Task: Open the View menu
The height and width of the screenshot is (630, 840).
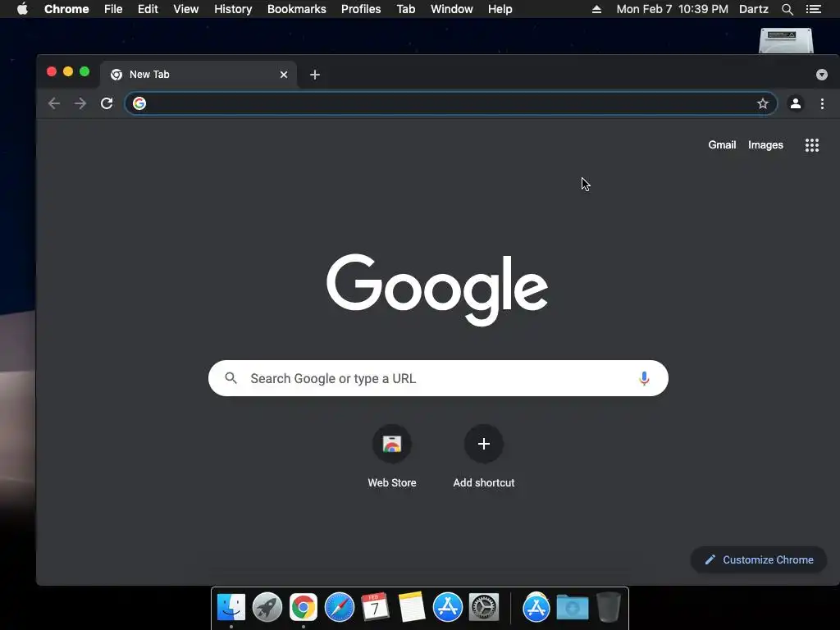Action: coord(186,9)
